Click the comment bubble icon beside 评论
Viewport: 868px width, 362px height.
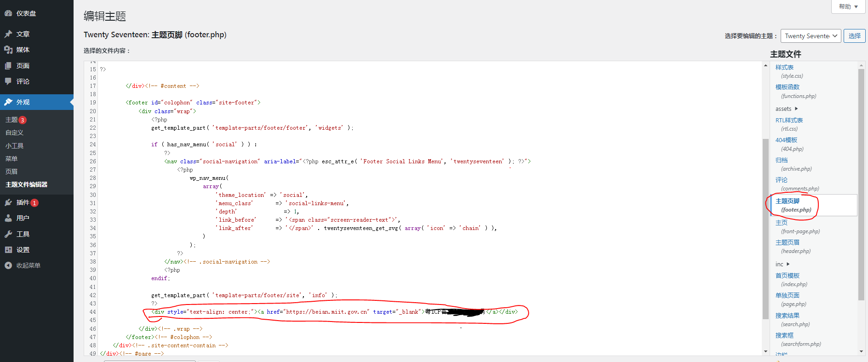[8, 81]
